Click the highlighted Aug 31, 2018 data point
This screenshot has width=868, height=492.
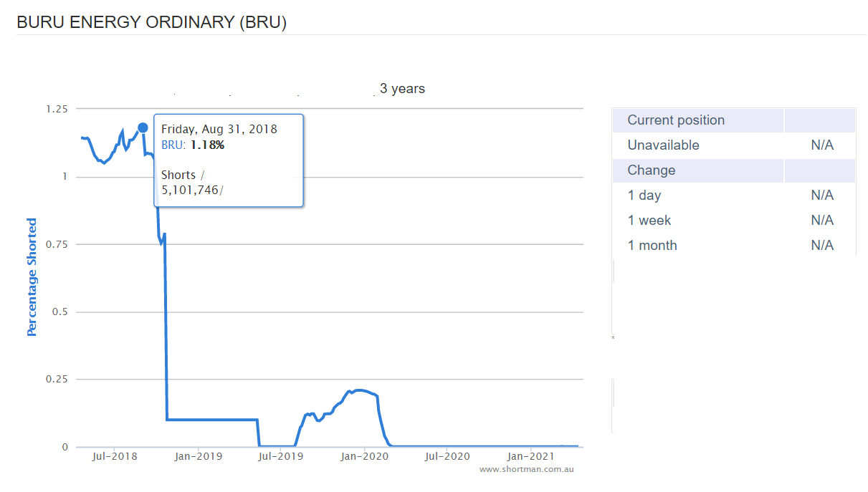coord(143,128)
